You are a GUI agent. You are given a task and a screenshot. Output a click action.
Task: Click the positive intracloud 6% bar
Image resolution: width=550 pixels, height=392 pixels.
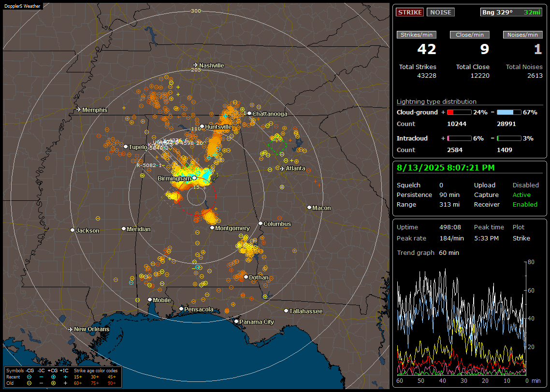pos(459,139)
